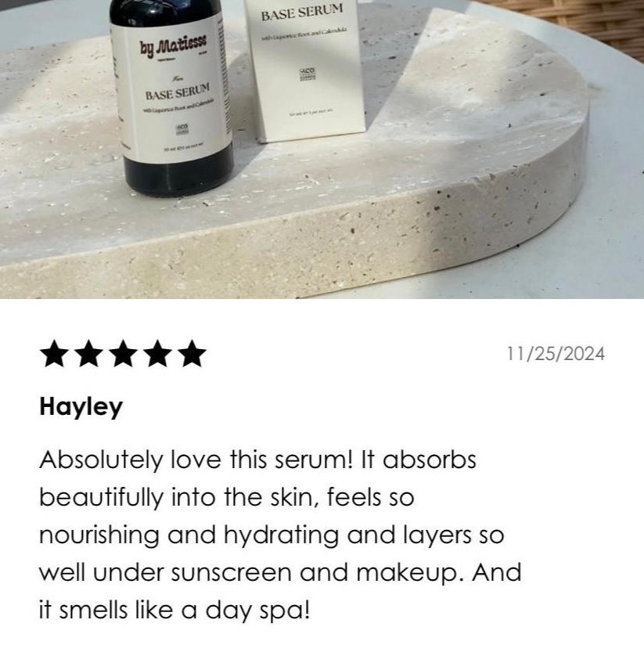Open the dark serum bottle in the photo
Image resolution: width=644 pixels, height=645 pixels.
click(172, 97)
